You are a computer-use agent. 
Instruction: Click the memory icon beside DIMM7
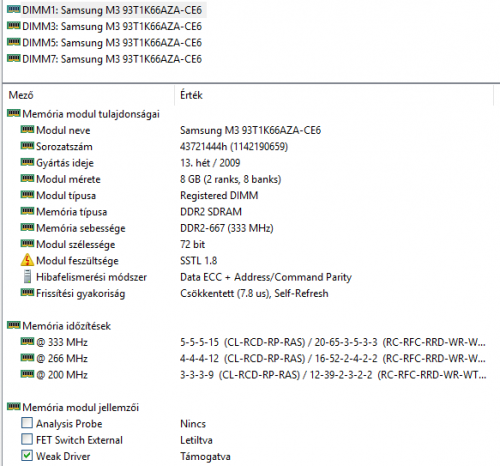(14, 58)
